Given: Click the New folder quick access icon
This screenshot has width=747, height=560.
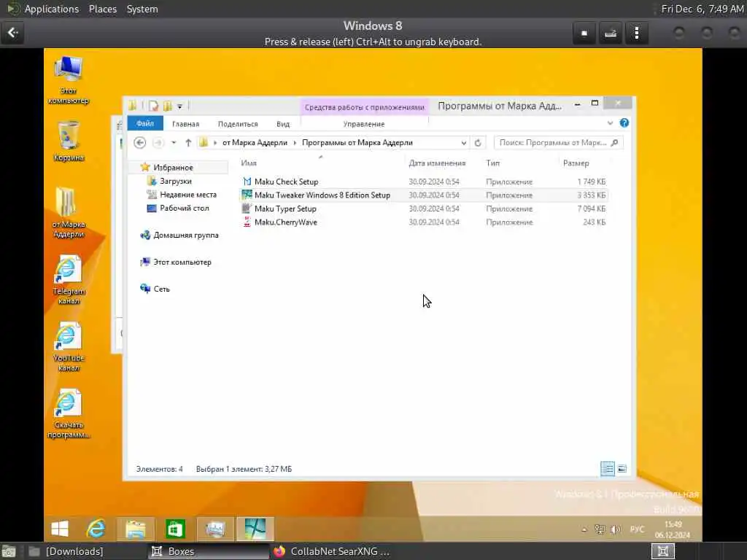Looking at the screenshot, I should point(167,106).
